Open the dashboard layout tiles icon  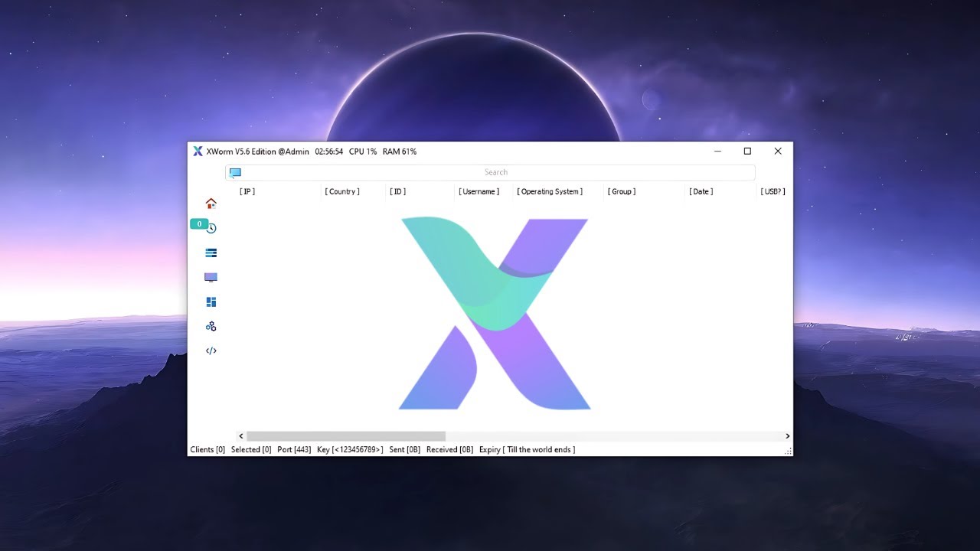tap(211, 302)
